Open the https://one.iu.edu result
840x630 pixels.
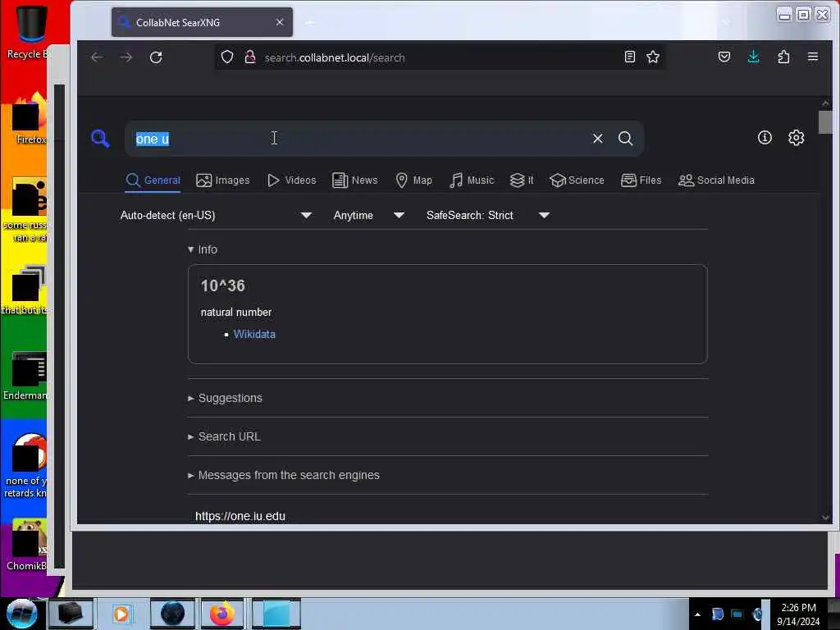[x=240, y=516]
